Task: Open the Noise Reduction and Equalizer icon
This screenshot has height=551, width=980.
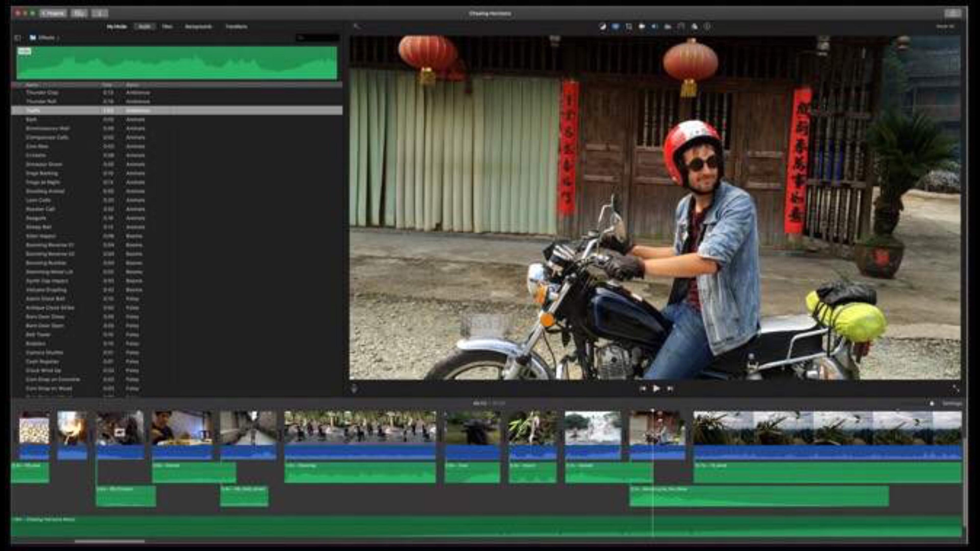Action: tap(668, 26)
